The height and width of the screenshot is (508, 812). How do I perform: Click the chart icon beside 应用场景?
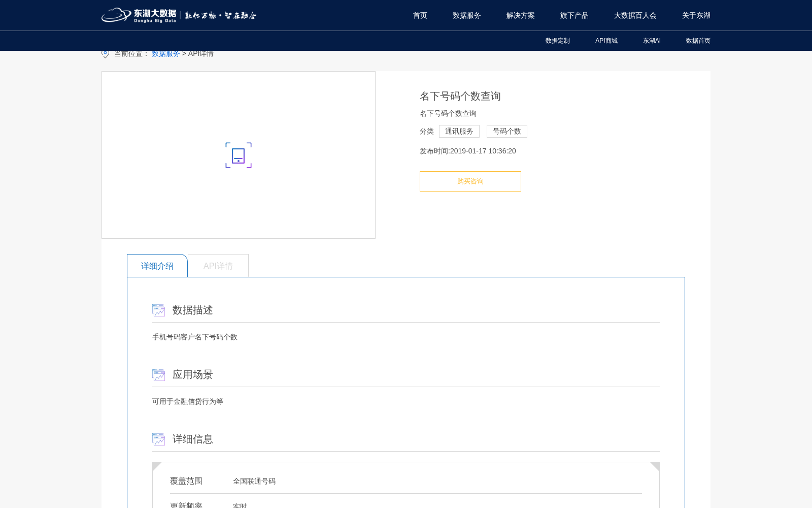tap(159, 375)
